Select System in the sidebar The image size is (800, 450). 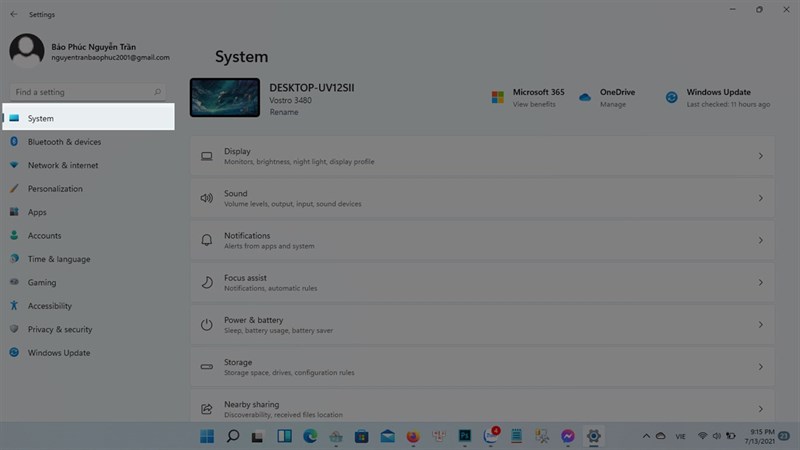tap(88, 117)
